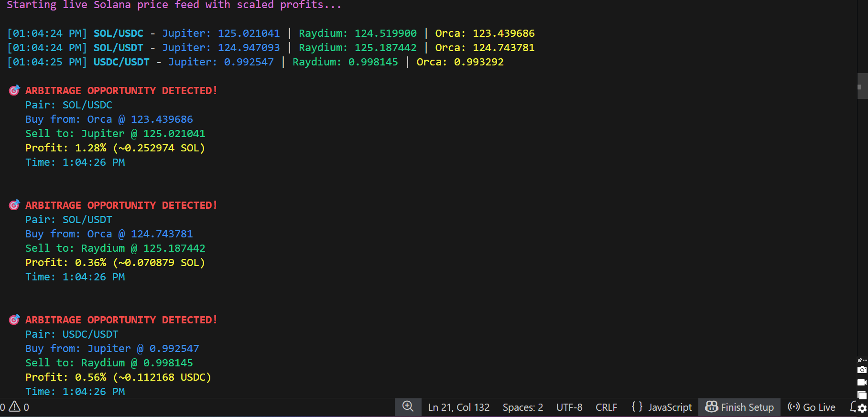
Task: Click 'Buy from: Jupiter @ 0.992547' line
Action: tap(112, 349)
